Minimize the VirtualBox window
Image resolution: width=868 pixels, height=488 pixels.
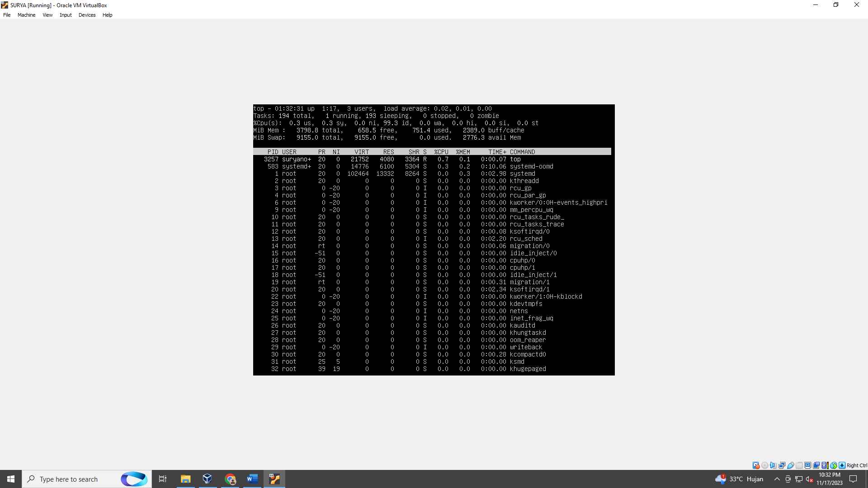click(816, 5)
